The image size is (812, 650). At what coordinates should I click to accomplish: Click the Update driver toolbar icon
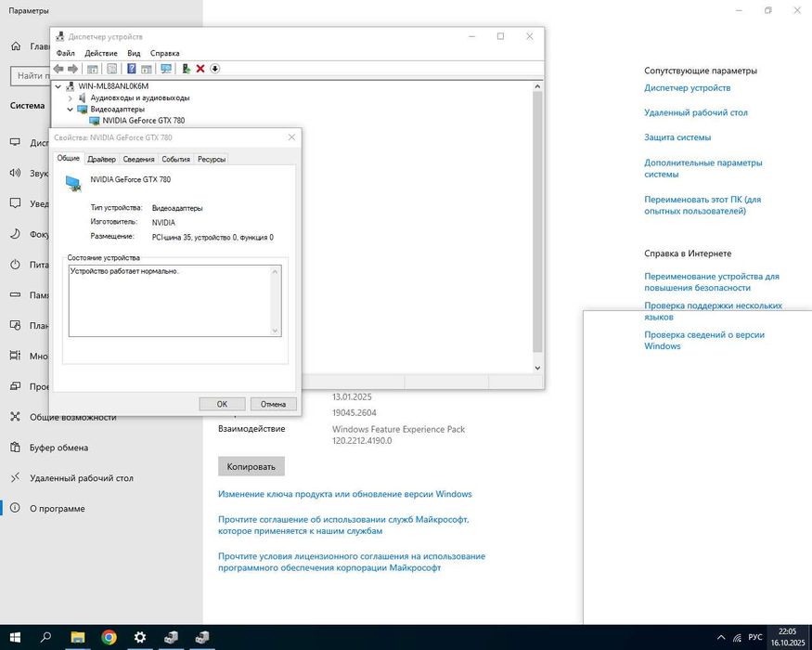coord(186,69)
